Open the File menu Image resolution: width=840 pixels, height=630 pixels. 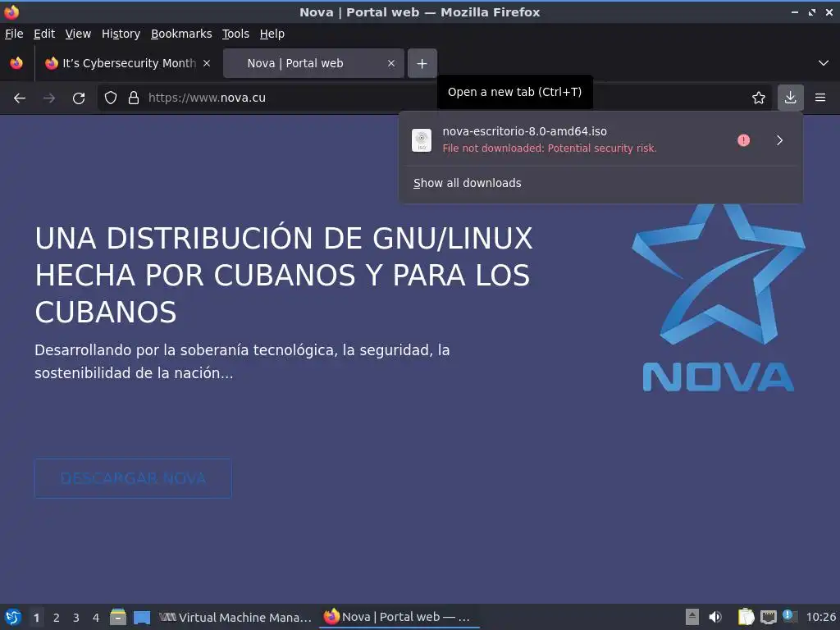(x=15, y=34)
